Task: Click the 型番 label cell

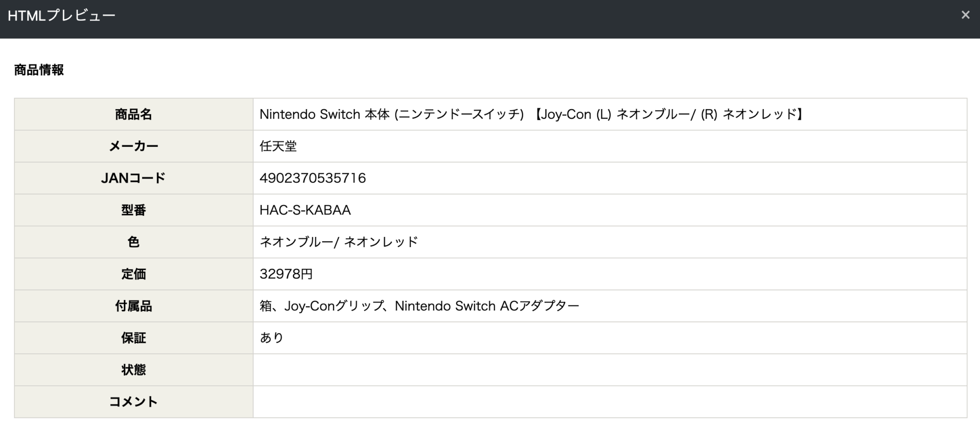Action: click(x=133, y=210)
